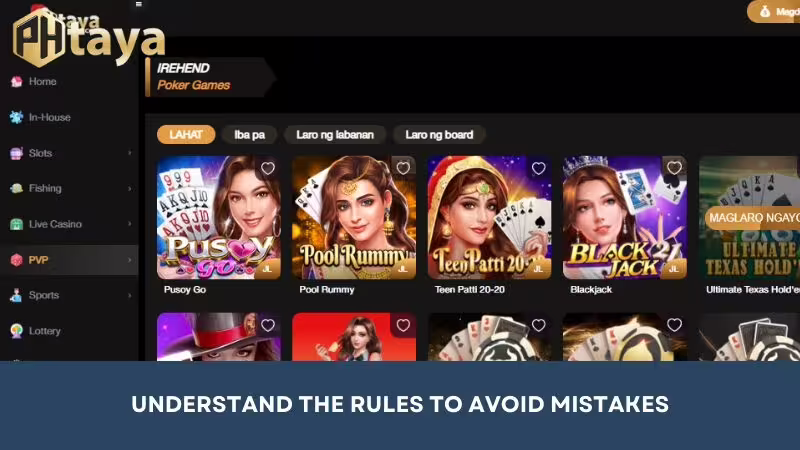Favorite the Pusoy Go game heart
800x450 pixels.
[268, 168]
